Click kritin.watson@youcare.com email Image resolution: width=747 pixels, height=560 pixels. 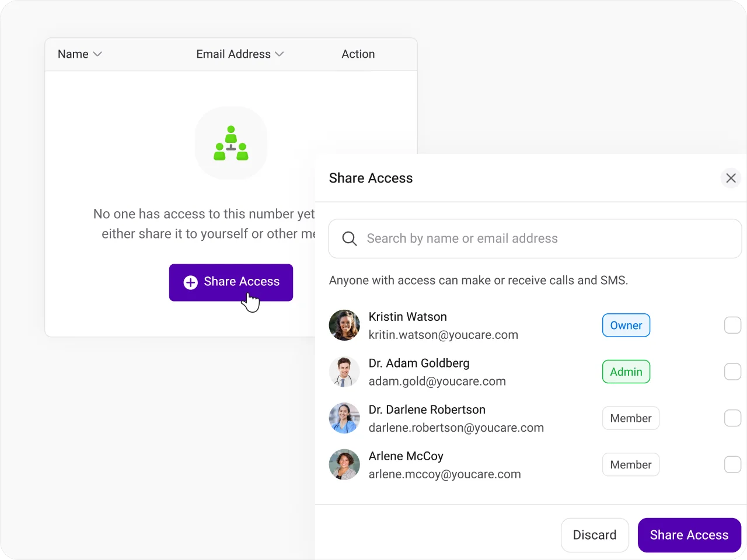pyautogui.click(x=444, y=335)
